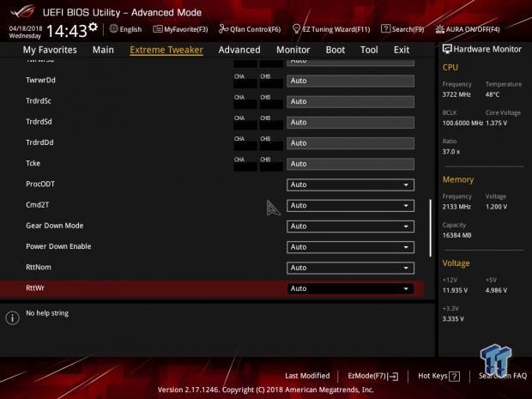Toggle AURA ON/OFF(F4)

pyautogui.click(x=468, y=29)
